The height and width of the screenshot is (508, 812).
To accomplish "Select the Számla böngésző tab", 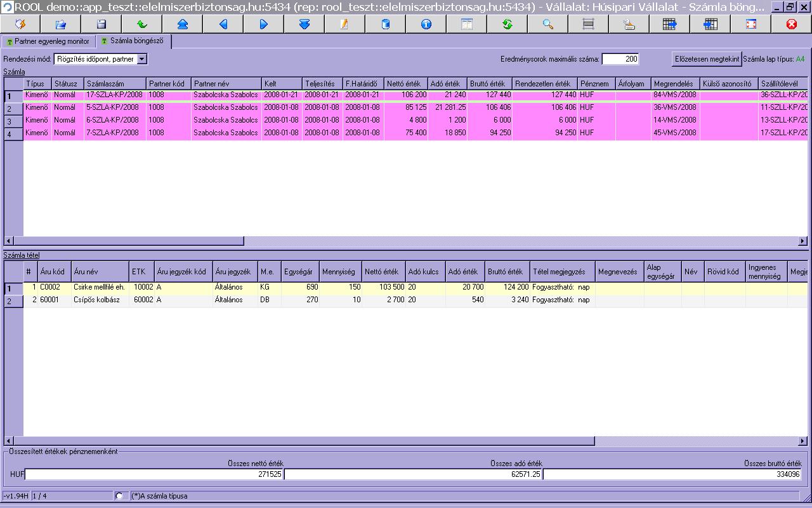I will click(133, 41).
